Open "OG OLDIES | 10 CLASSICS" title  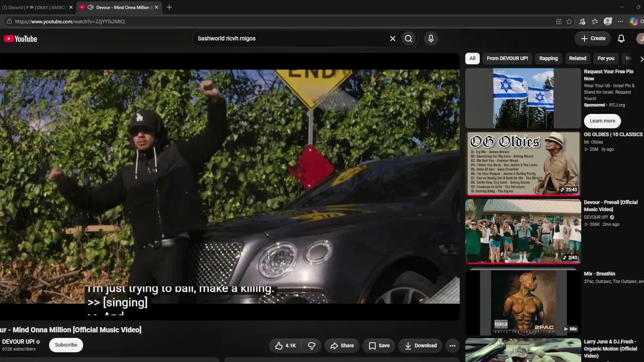tap(613, 135)
